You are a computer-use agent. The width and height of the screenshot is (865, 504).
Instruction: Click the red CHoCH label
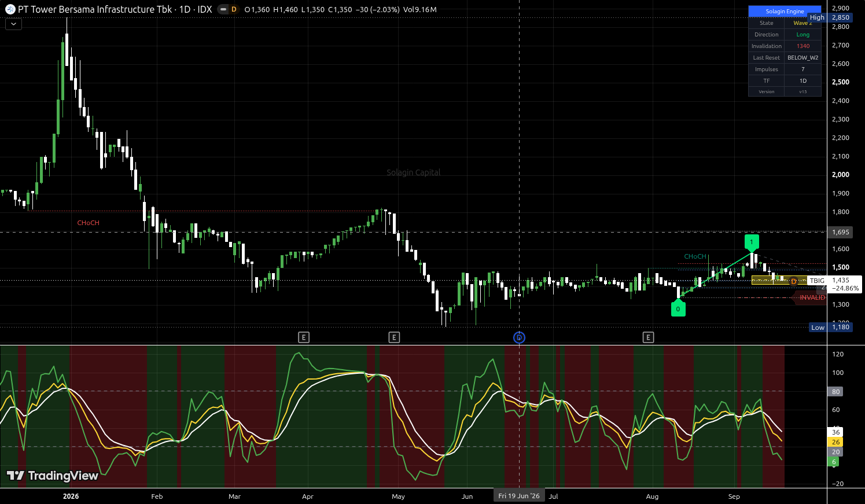click(x=89, y=223)
